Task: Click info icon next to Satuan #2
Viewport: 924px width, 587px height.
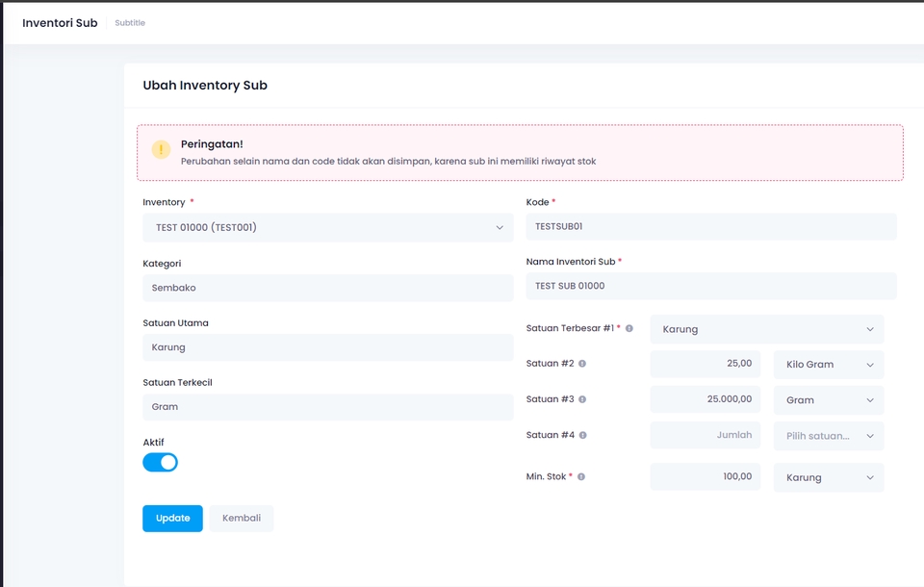Action: tap(582, 364)
